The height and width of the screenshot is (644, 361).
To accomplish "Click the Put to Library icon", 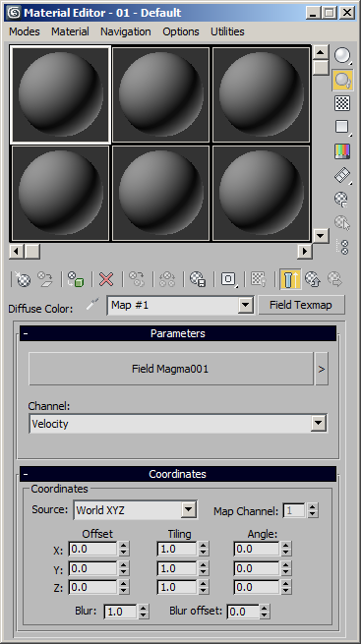I will [198, 279].
